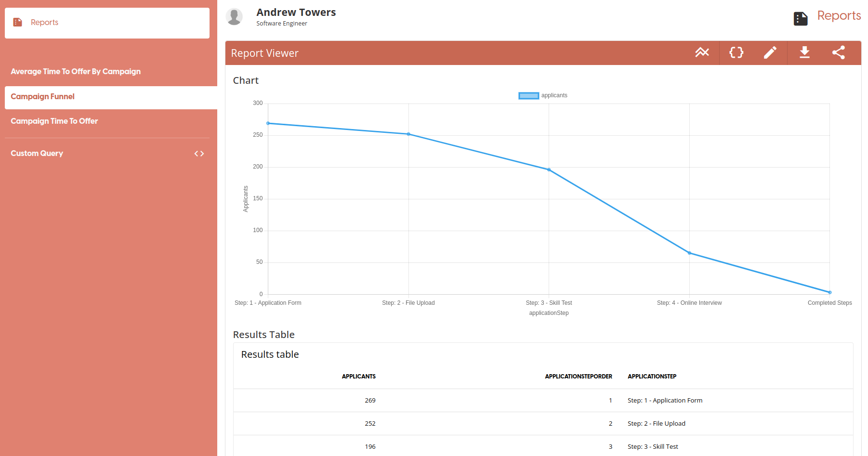Open the Custom Query item

click(37, 154)
